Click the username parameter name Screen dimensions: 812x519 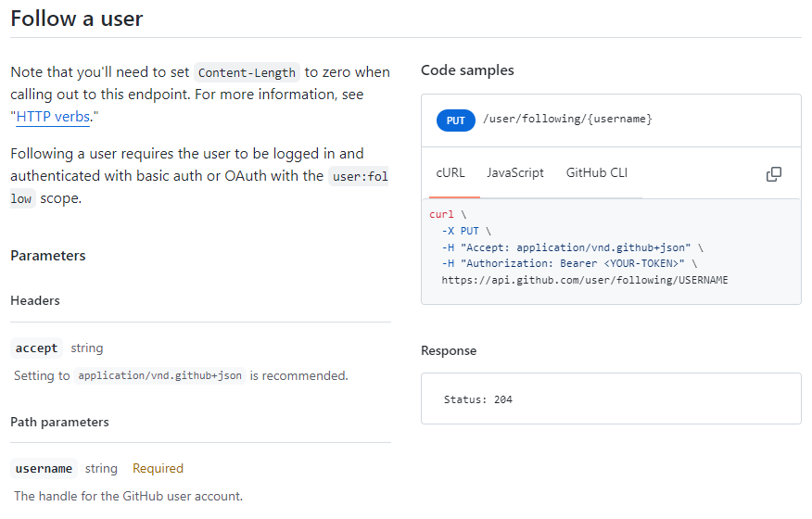click(x=44, y=469)
